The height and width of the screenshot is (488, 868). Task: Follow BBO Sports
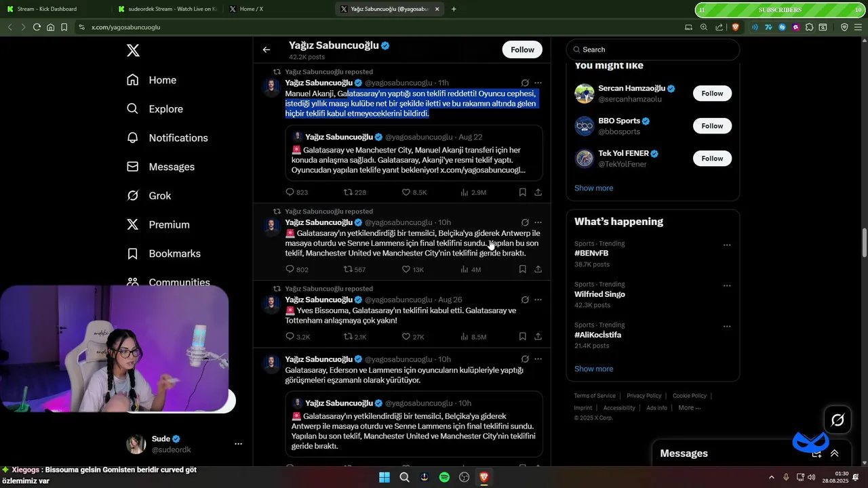tap(712, 126)
